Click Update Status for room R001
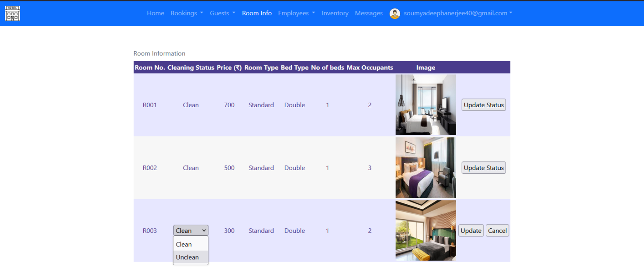644x280 pixels. tap(484, 105)
